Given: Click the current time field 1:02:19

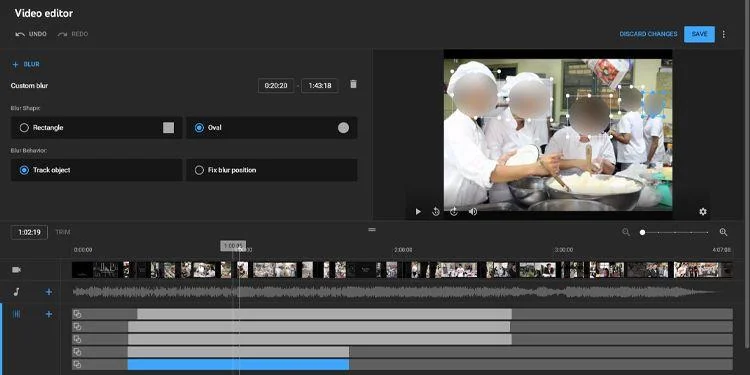Looking at the screenshot, I should pos(29,232).
